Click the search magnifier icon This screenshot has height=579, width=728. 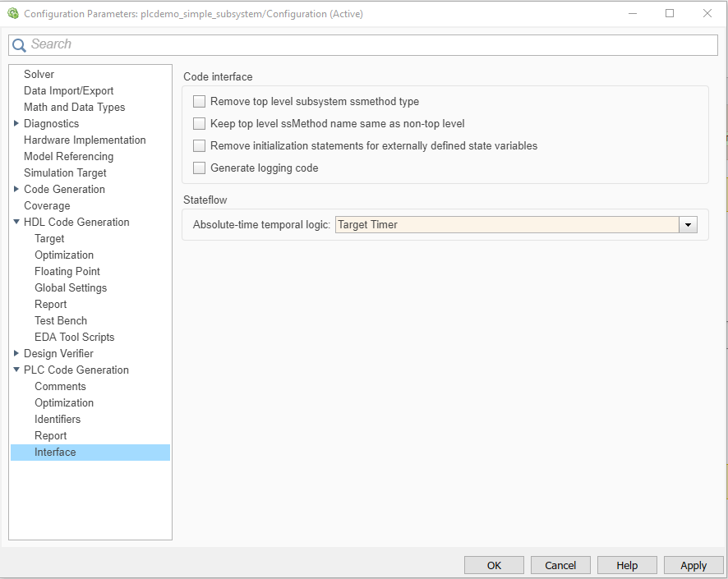19,45
